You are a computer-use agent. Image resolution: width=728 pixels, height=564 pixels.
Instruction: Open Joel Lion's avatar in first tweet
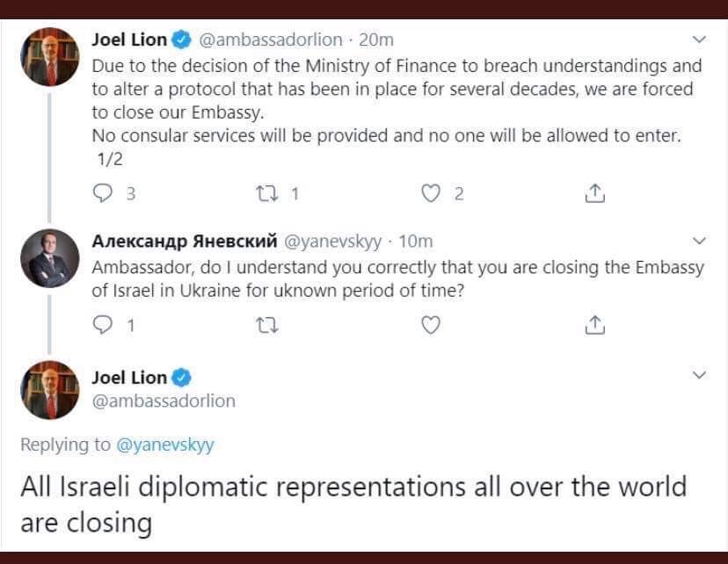point(50,57)
